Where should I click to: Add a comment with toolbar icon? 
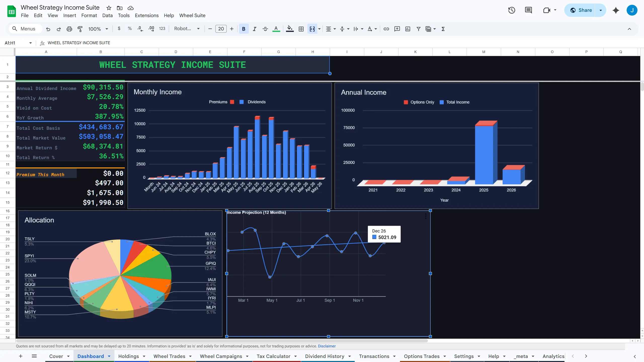[397, 29]
